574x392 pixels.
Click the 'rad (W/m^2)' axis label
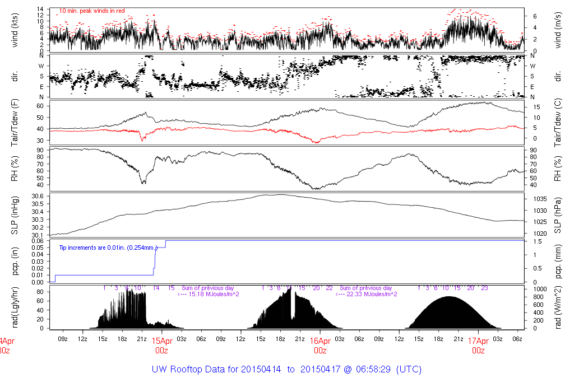coord(558,307)
